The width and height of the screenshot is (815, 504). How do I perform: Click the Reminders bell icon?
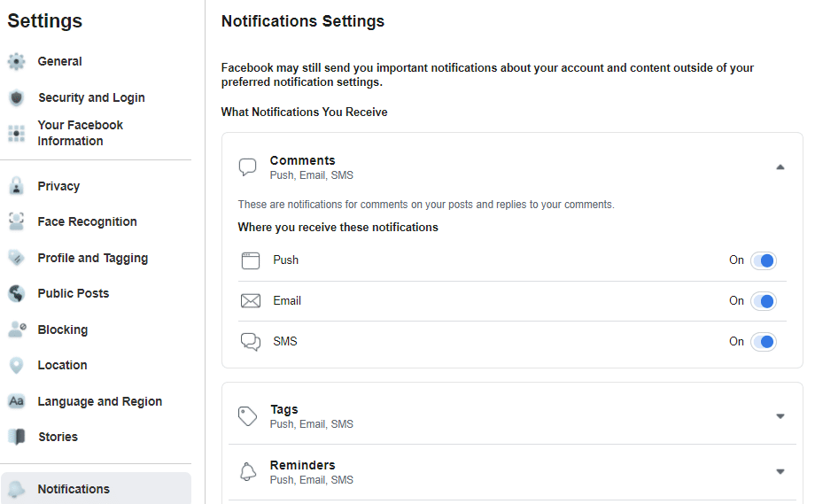pos(248,472)
